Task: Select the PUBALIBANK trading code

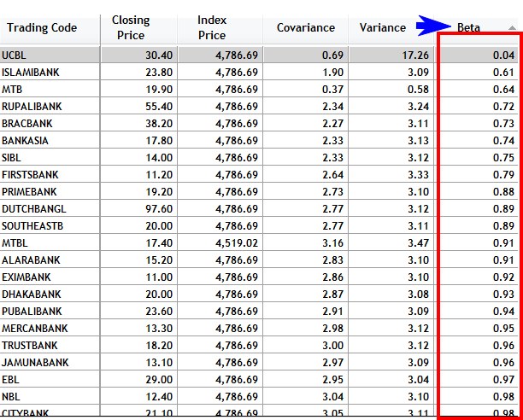Action: (32, 311)
